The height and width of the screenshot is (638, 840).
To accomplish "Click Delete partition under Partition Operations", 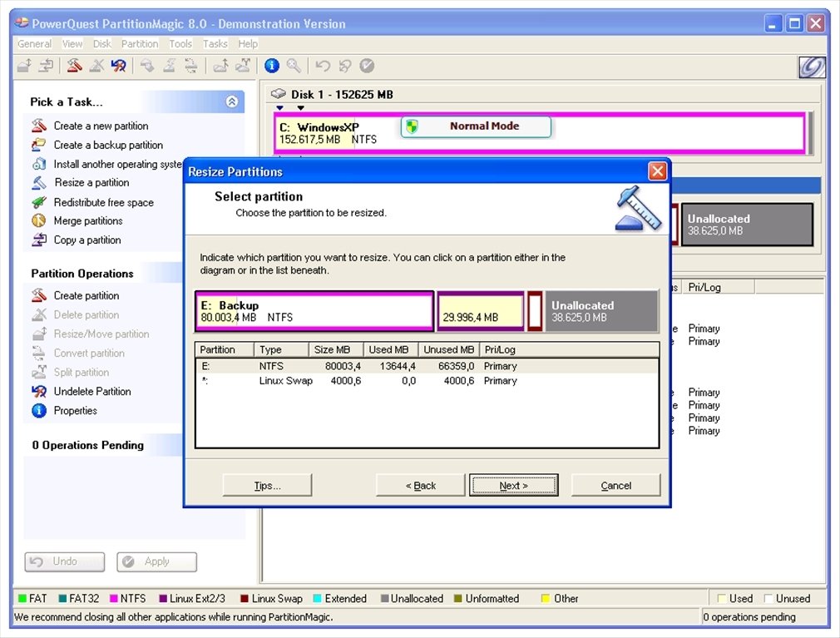I will (x=86, y=315).
